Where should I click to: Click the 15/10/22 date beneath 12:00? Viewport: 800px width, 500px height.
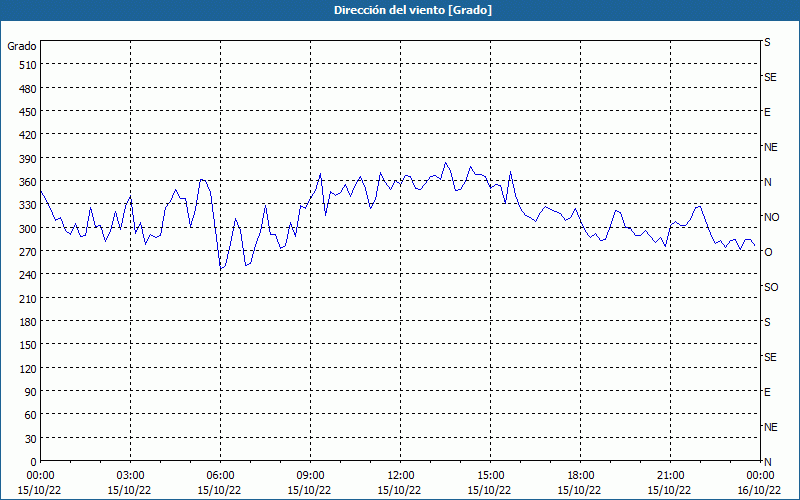[399, 490]
